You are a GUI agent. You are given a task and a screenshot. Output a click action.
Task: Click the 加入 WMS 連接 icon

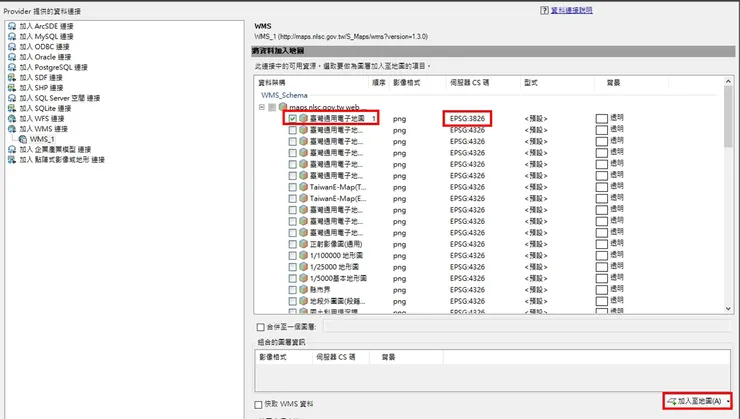pyautogui.click(x=12, y=129)
